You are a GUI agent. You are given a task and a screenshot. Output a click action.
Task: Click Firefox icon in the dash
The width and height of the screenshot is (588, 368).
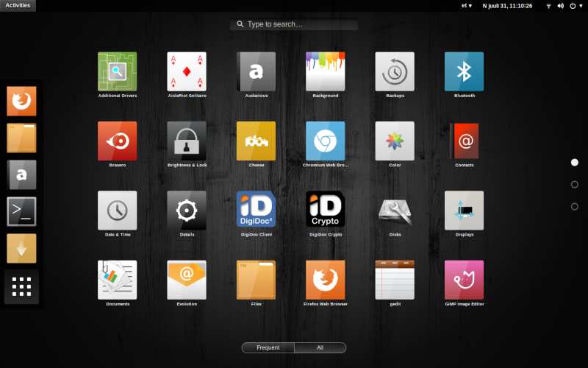click(21, 101)
